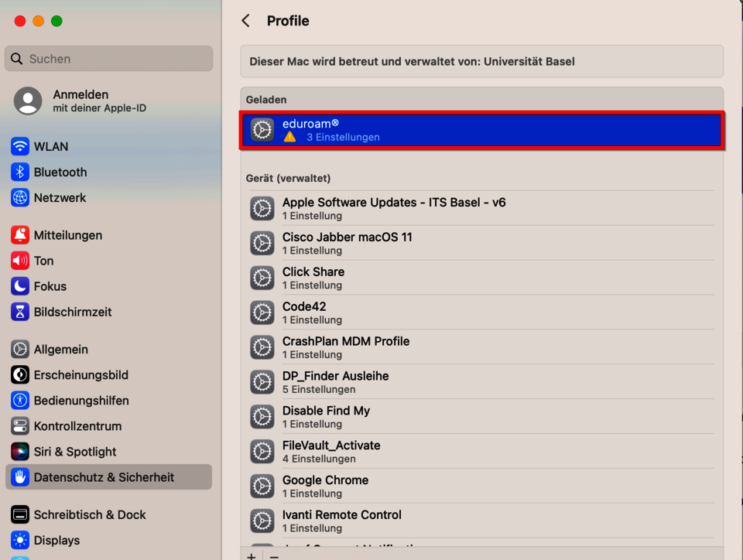Open Bluetooth settings icon
The height and width of the screenshot is (560, 743).
point(20,172)
